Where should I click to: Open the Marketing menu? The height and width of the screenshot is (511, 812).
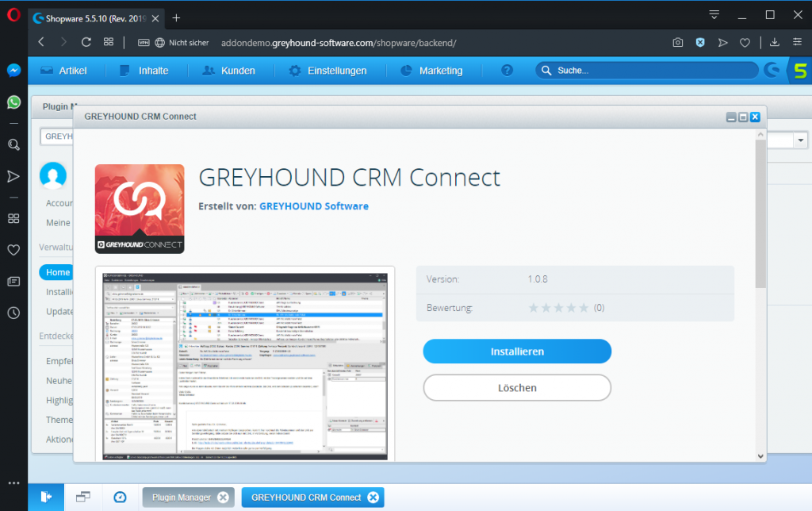[432, 71]
